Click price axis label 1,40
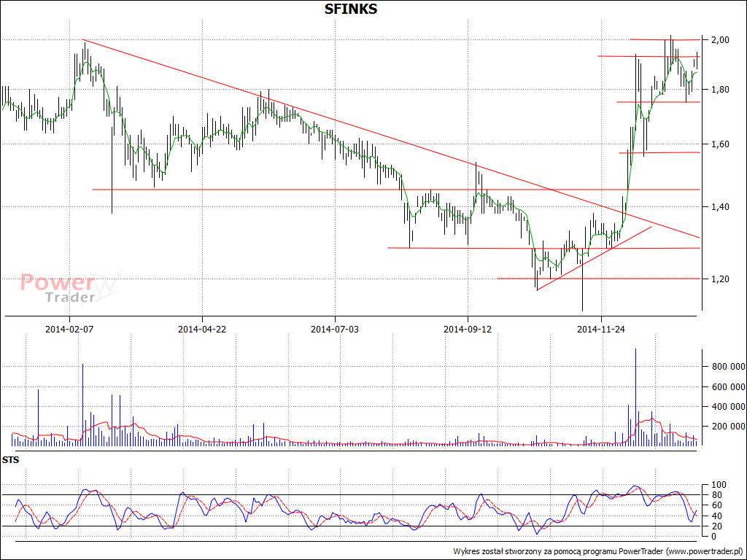This screenshot has height=560, width=747. (x=720, y=206)
